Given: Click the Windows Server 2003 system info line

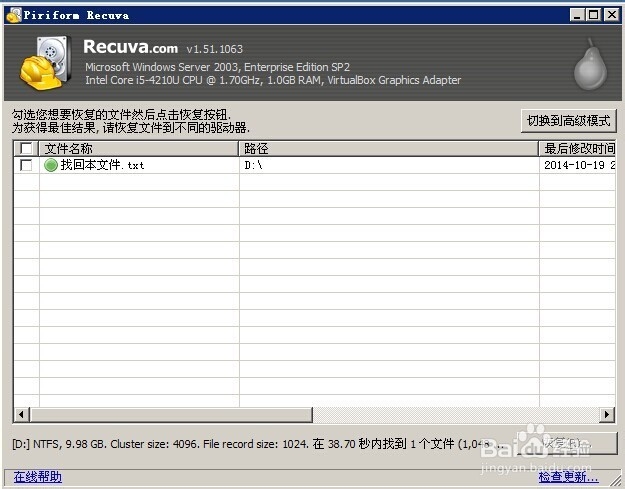Looking at the screenshot, I should (218, 67).
